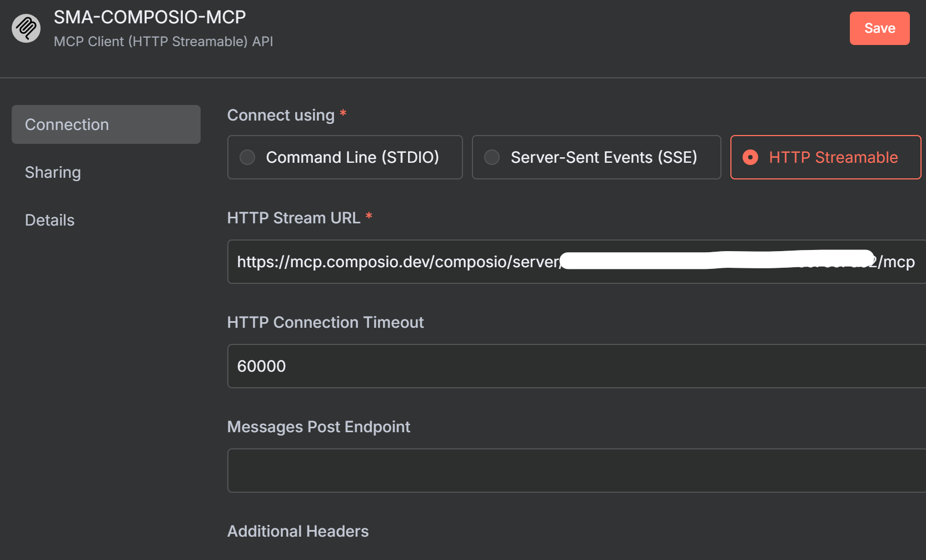Select Server-Sent Events (SSE) option

(x=596, y=157)
